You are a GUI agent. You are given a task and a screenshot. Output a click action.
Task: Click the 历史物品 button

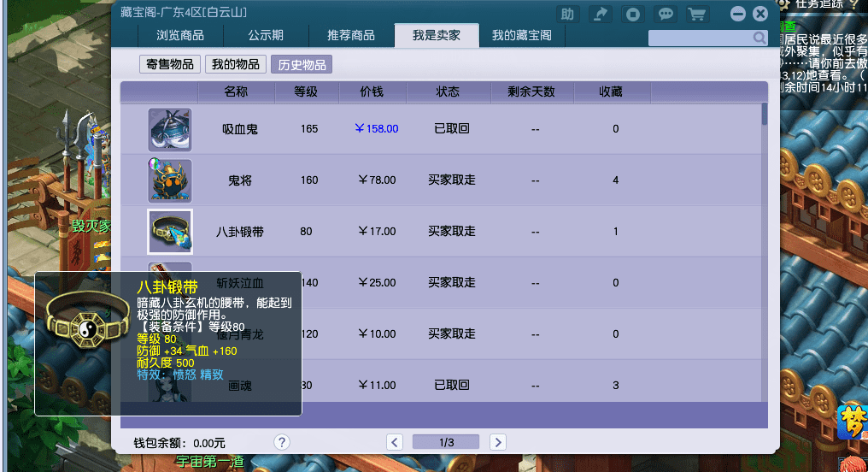coord(302,65)
